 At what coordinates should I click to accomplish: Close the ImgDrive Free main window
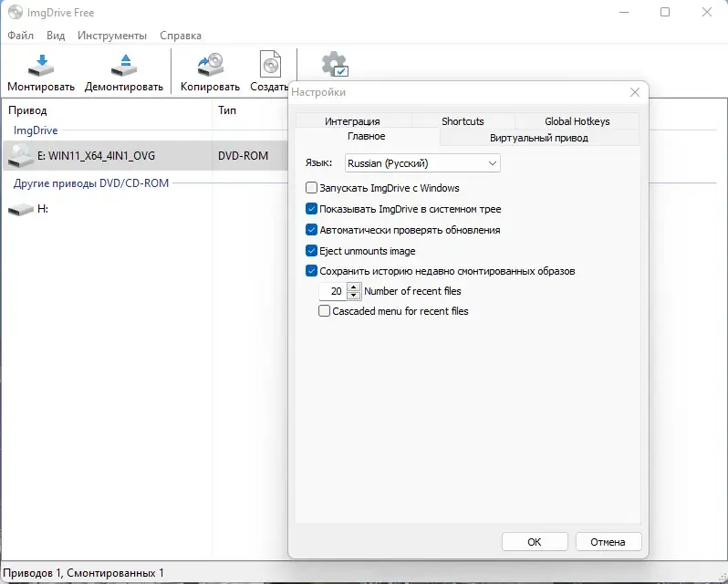[707, 12]
